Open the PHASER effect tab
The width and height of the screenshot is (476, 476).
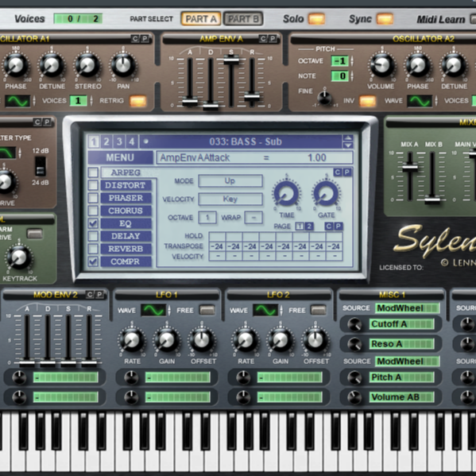click(x=126, y=198)
